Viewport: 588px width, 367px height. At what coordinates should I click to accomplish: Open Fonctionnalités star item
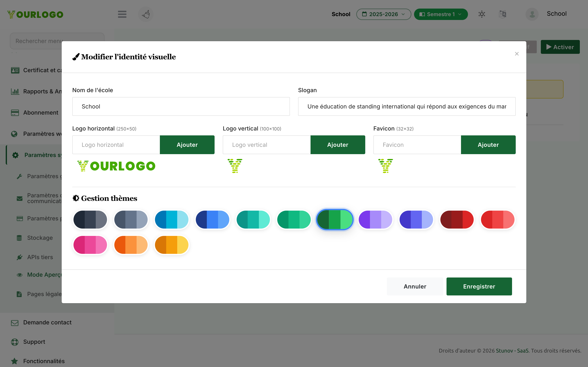38,361
